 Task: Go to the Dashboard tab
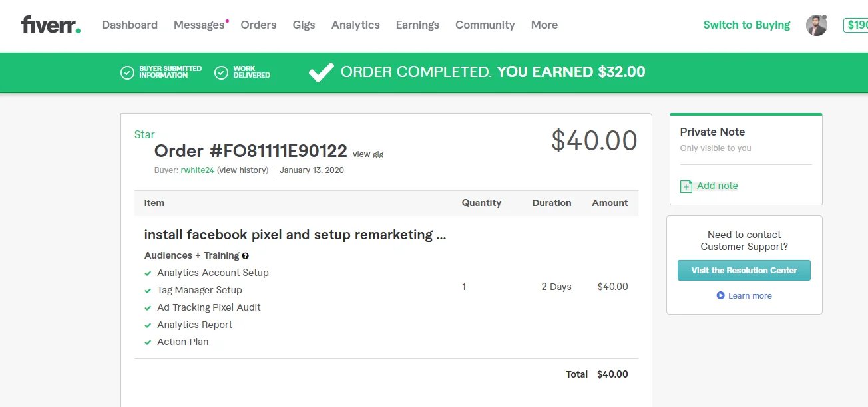[x=130, y=25]
